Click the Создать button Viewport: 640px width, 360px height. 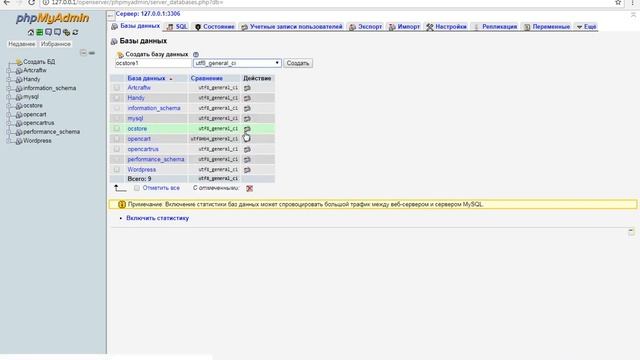[298, 63]
